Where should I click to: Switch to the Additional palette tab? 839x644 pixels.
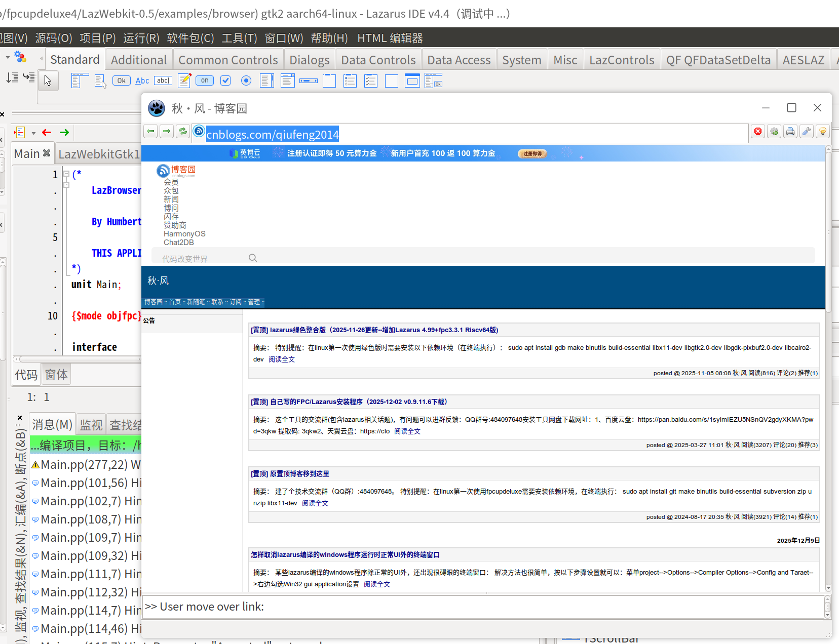pos(139,60)
